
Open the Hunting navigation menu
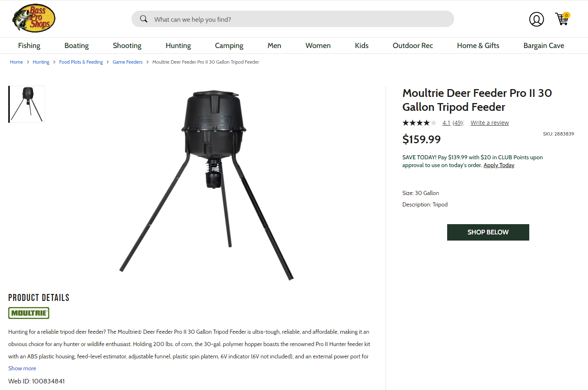tap(178, 46)
